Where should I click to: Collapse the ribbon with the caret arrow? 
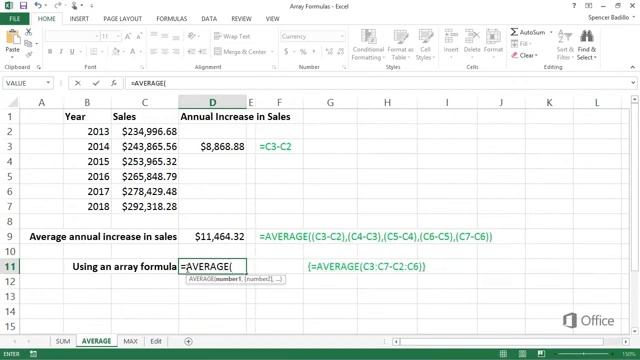[633, 67]
